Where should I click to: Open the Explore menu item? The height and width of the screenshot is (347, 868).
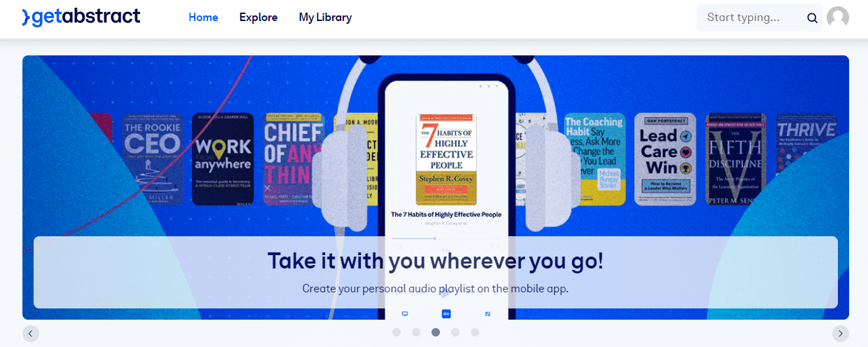pos(259,18)
